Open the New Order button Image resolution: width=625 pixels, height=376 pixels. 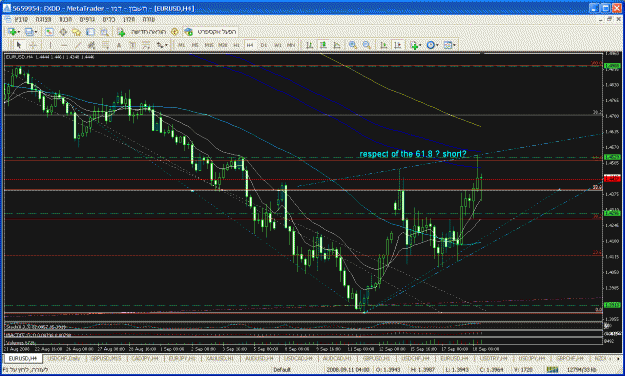[142, 32]
